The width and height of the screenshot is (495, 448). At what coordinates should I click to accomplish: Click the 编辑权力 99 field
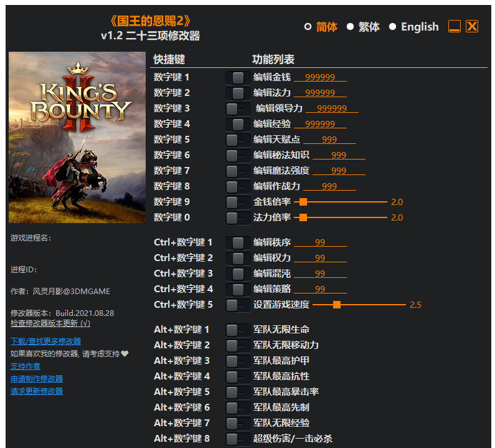pos(320,258)
